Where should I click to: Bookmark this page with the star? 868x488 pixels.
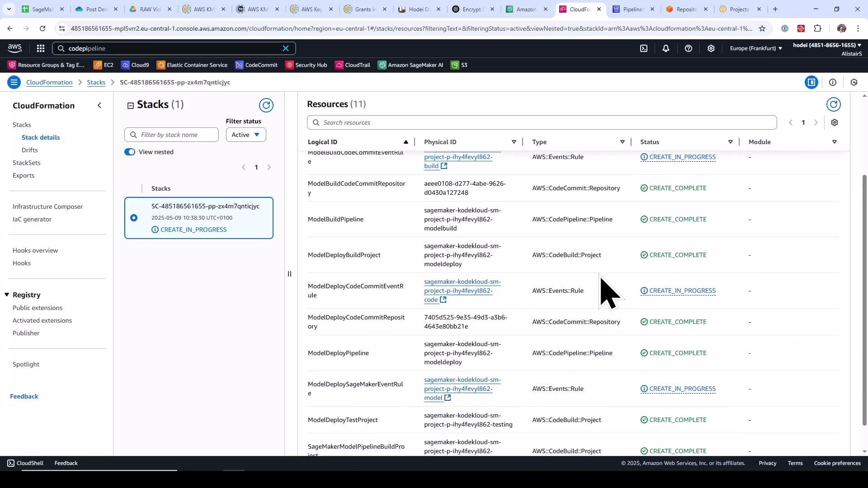(762, 28)
